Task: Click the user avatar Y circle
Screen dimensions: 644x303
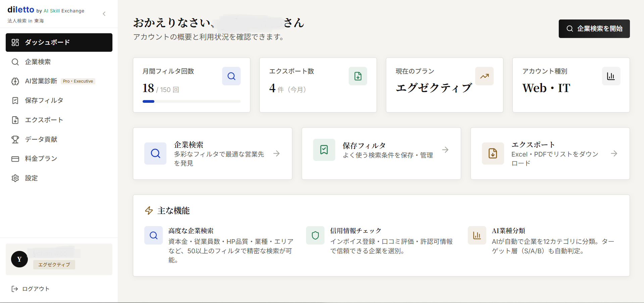Action: [19, 259]
